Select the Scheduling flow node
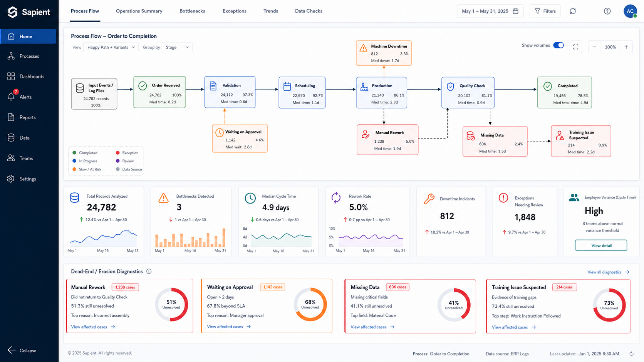This screenshot has width=644, height=362. tap(302, 92)
